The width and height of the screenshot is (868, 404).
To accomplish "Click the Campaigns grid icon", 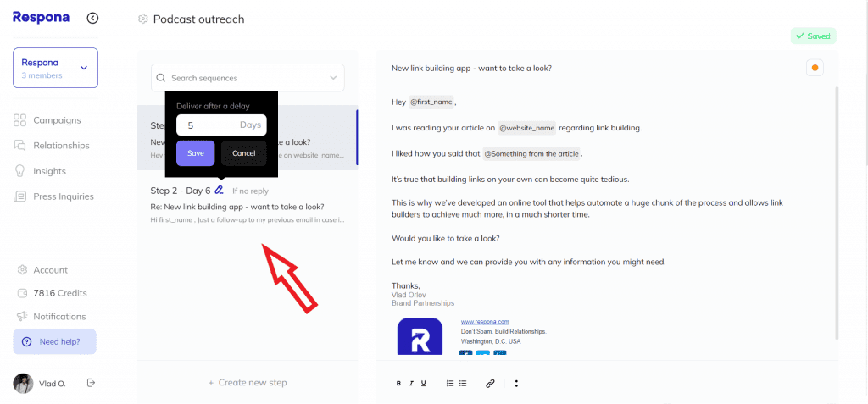I will (20, 120).
